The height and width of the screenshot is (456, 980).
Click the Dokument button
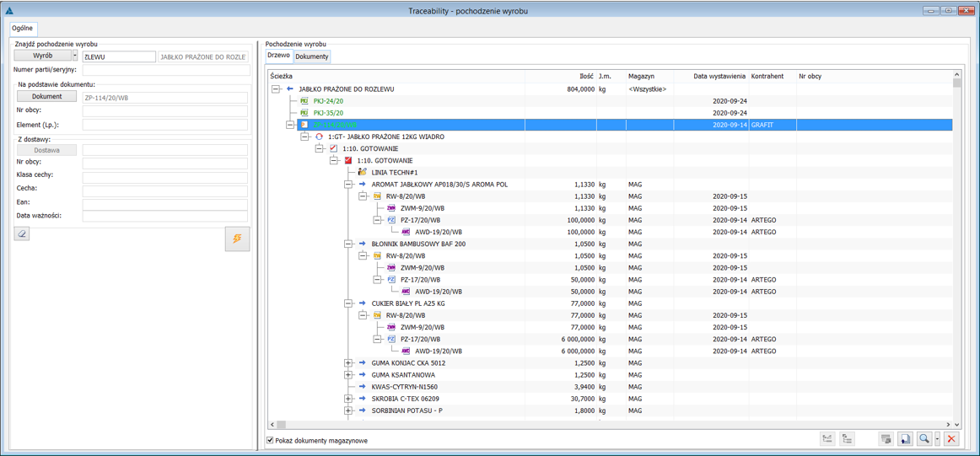point(46,96)
